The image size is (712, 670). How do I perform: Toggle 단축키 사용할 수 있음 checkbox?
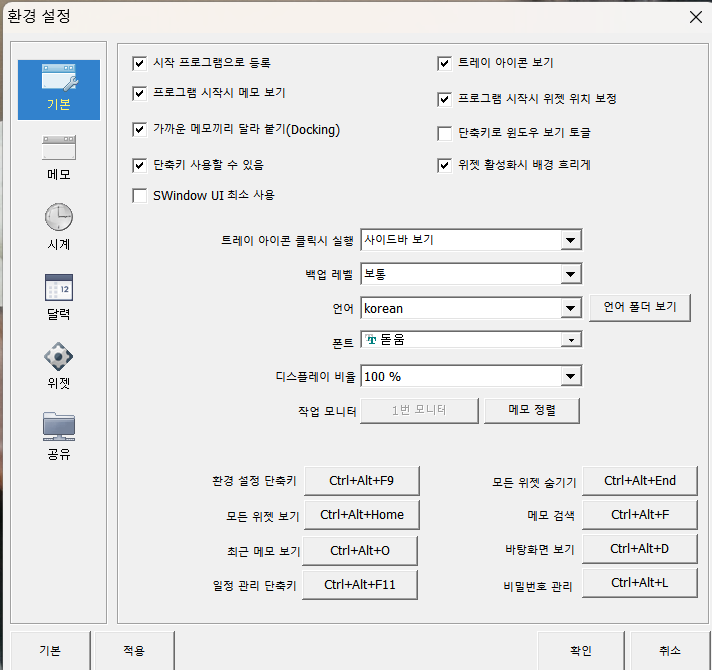[139, 165]
